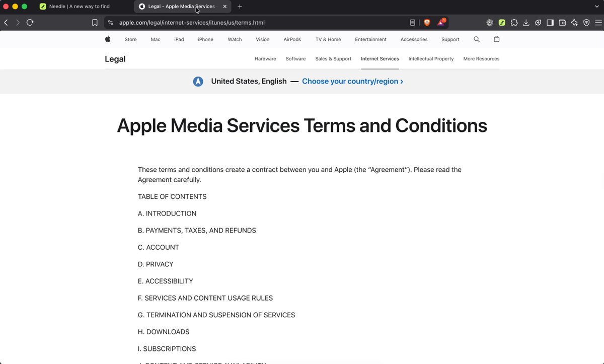Open More Resources section
604x364 pixels.
481,59
